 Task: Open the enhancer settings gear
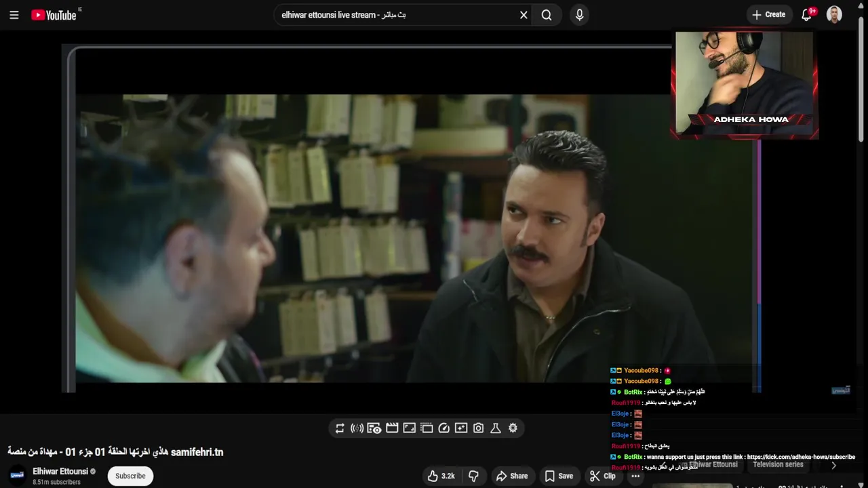(x=513, y=428)
